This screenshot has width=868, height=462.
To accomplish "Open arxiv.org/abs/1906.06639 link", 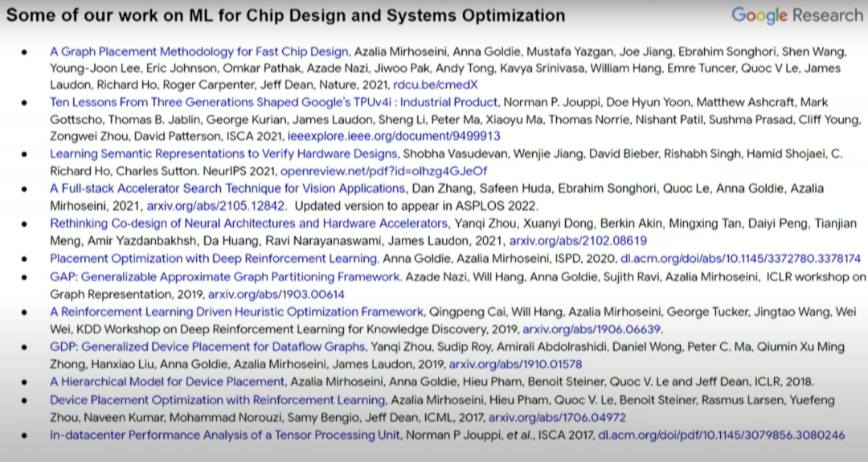I will click(592, 329).
